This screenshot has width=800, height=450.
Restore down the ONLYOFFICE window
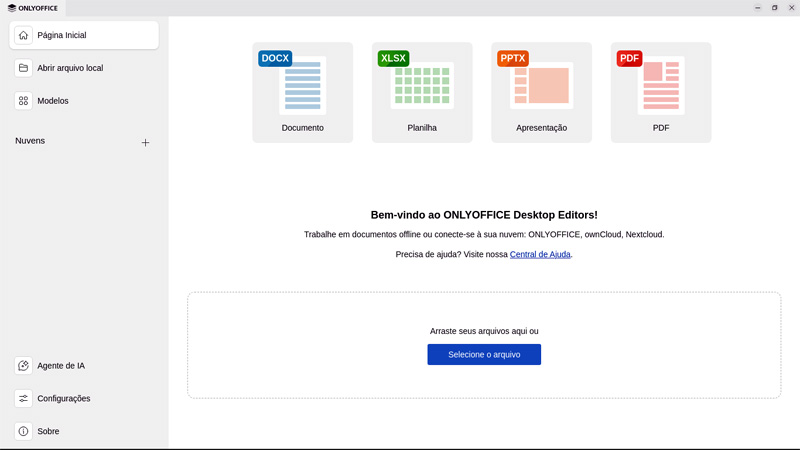(774, 8)
